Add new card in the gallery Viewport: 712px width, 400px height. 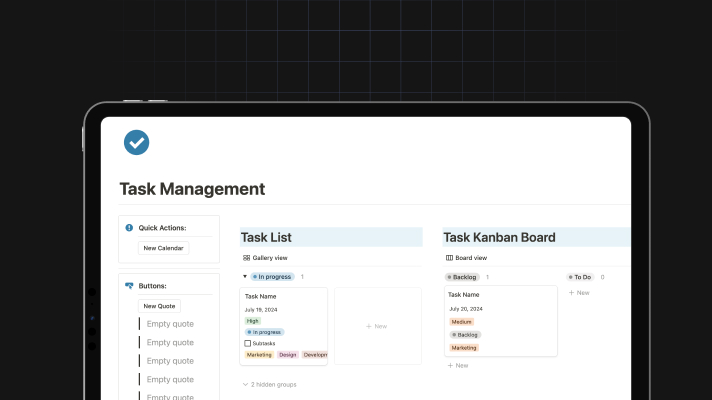point(376,326)
